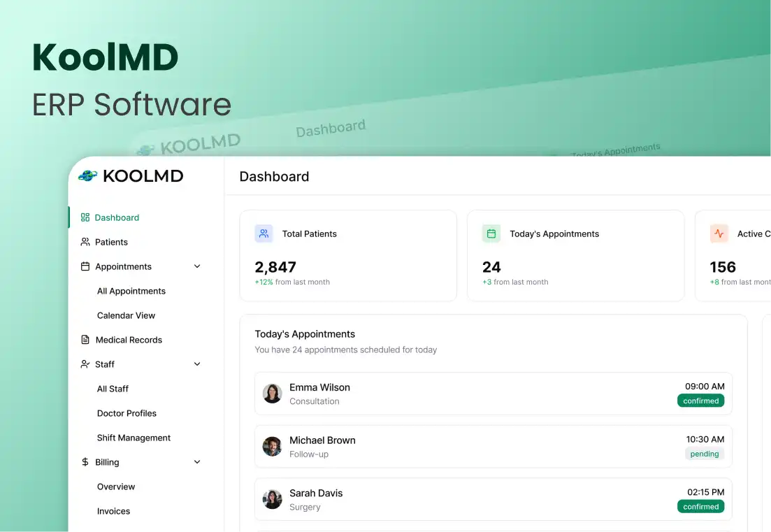Click the Today's Appointments card calendar icon
The width and height of the screenshot is (771, 532).
(x=491, y=233)
